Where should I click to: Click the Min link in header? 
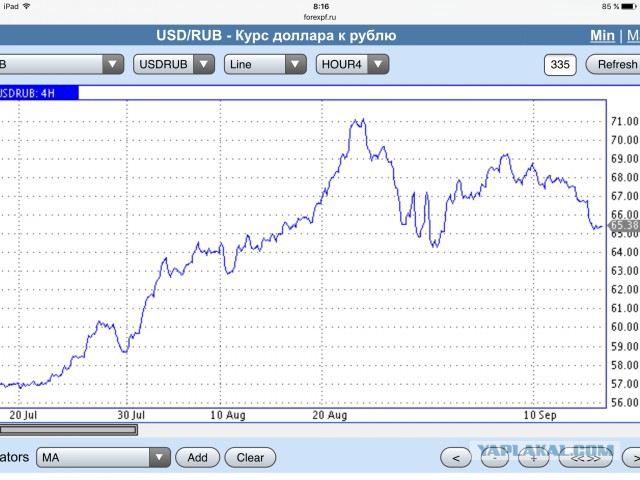click(602, 36)
